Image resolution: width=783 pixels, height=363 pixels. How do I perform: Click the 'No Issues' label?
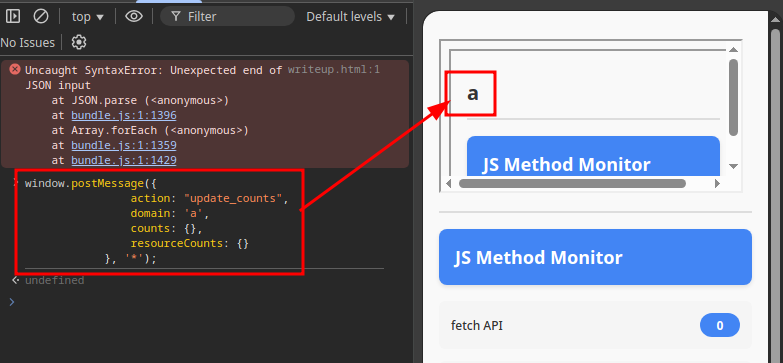click(x=27, y=42)
